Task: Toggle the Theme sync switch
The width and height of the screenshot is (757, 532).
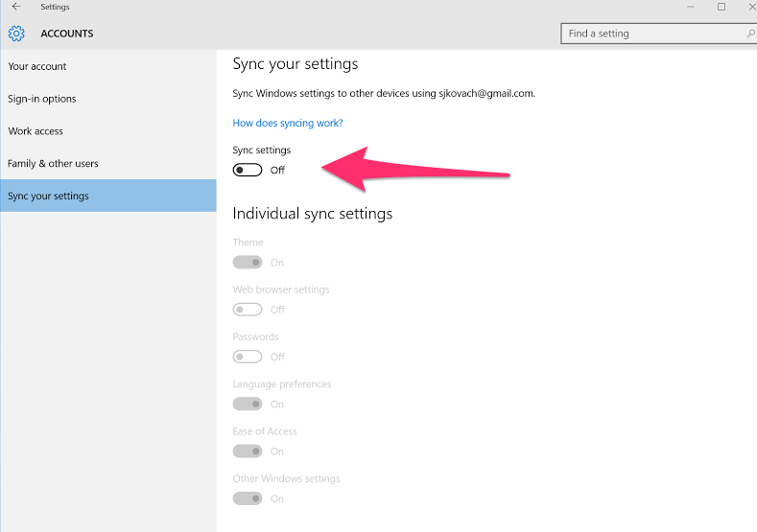Action: click(248, 263)
